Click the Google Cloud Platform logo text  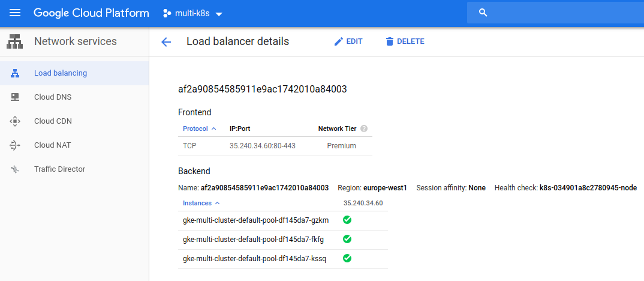(91, 13)
